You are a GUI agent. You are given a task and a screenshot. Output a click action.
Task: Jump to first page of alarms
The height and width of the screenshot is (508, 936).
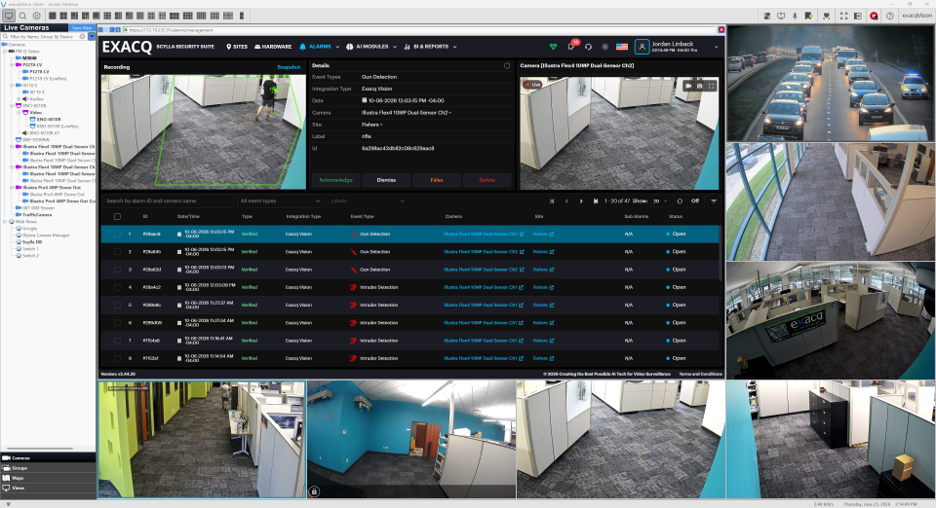tap(552, 201)
